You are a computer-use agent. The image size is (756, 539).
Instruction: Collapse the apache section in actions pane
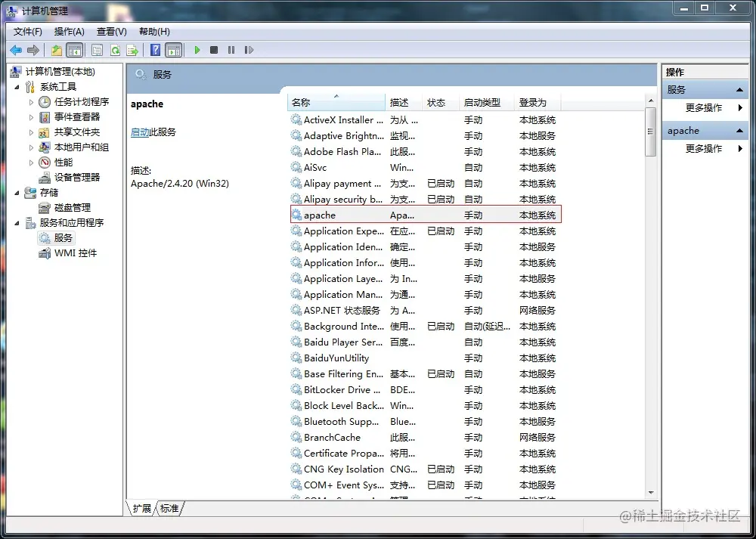point(739,131)
